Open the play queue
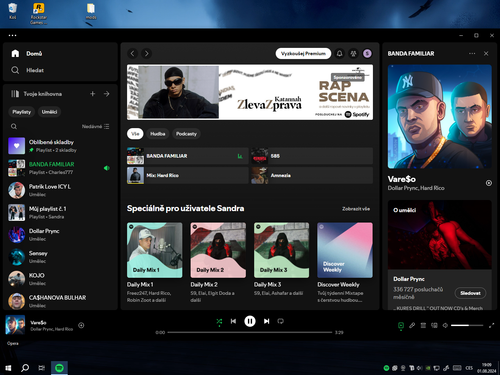This screenshot has width=500, height=375. [423, 325]
